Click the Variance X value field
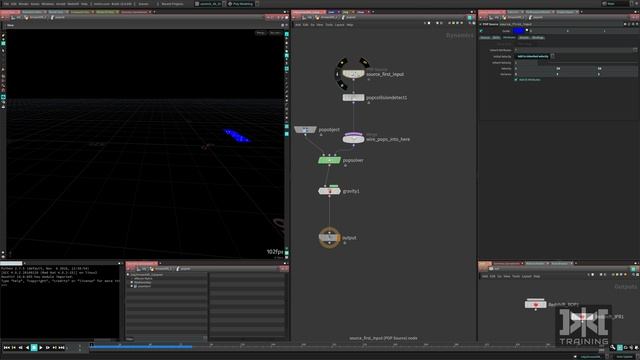The width and height of the screenshot is (640, 360). tap(535, 74)
